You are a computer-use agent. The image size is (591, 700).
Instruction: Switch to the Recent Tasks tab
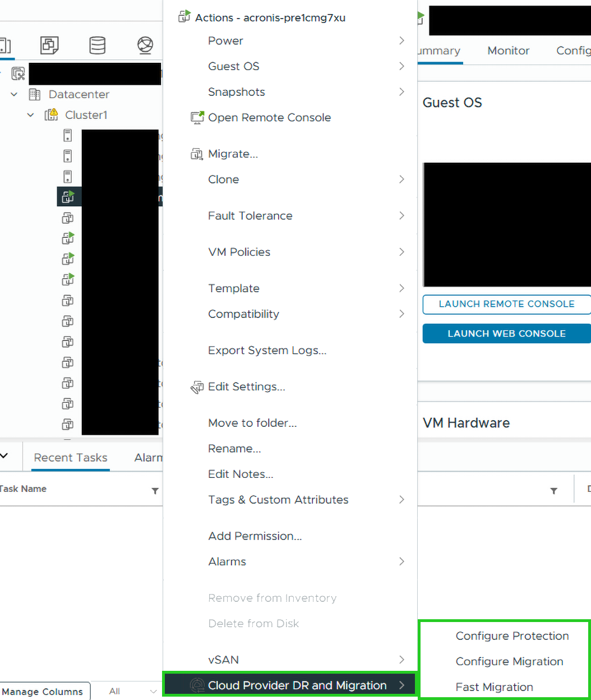pyautogui.click(x=71, y=458)
